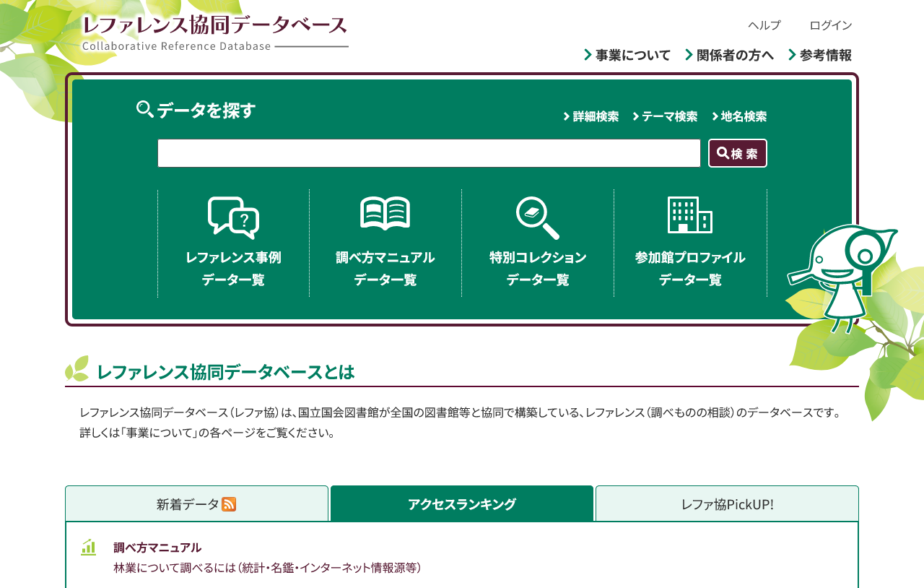Select the アクセスランキング tab

[x=462, y=503]
